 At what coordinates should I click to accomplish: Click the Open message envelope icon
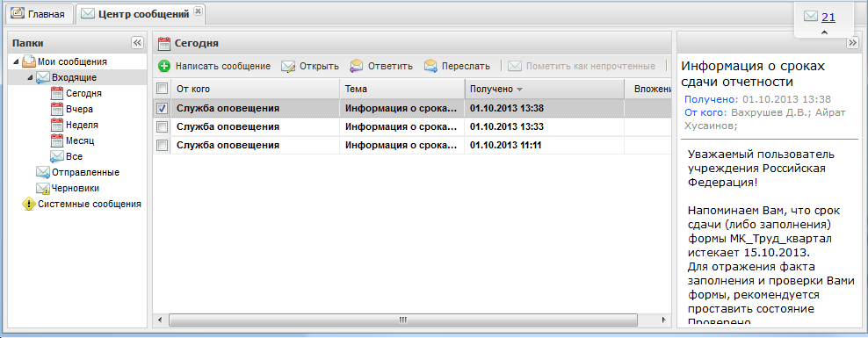[288, 67]
